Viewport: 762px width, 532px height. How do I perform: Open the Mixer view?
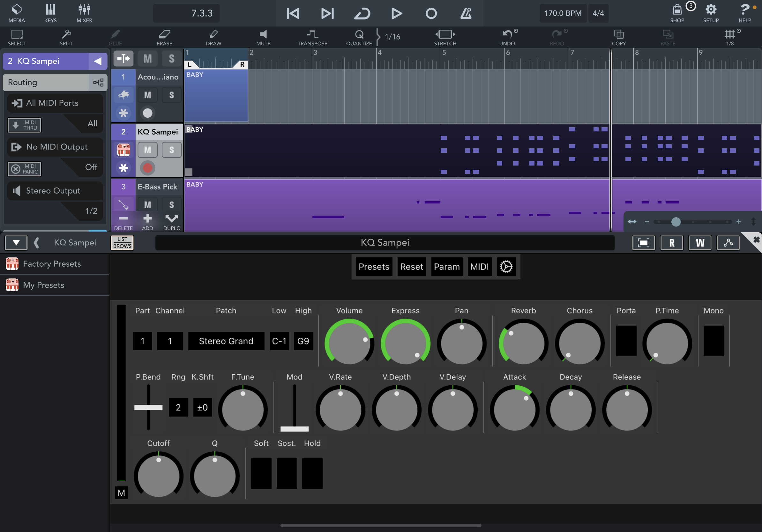click(x=84, y=13)
